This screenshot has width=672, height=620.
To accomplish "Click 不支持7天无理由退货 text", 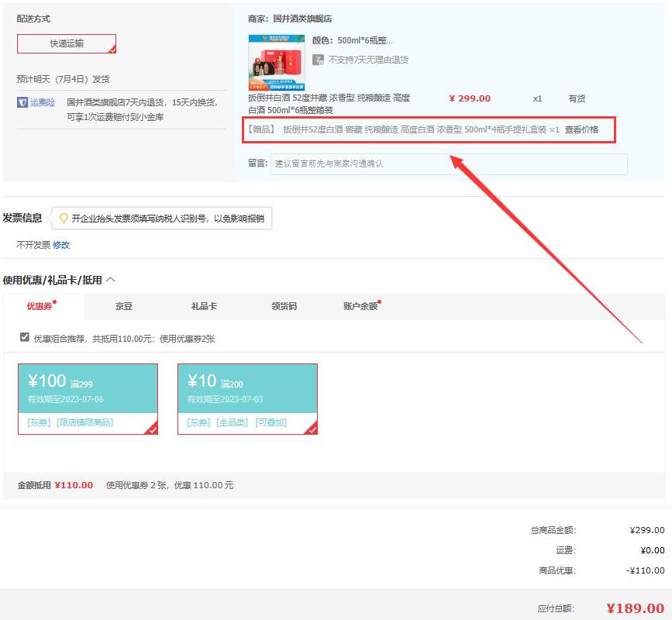I will point(368,60).
